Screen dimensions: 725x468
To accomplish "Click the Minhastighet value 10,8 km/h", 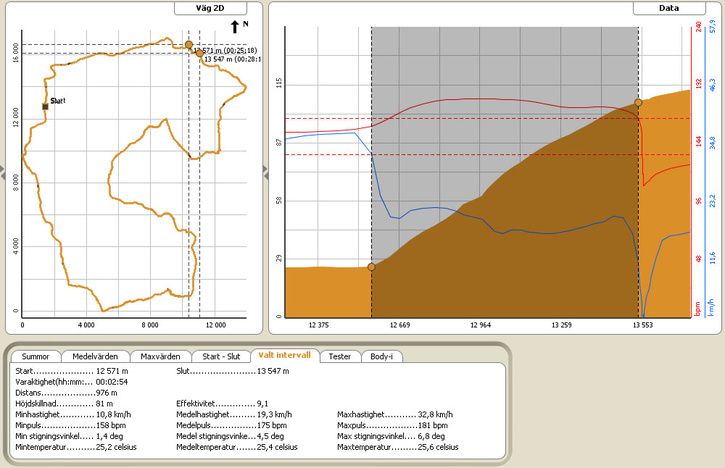I will 113,414.
